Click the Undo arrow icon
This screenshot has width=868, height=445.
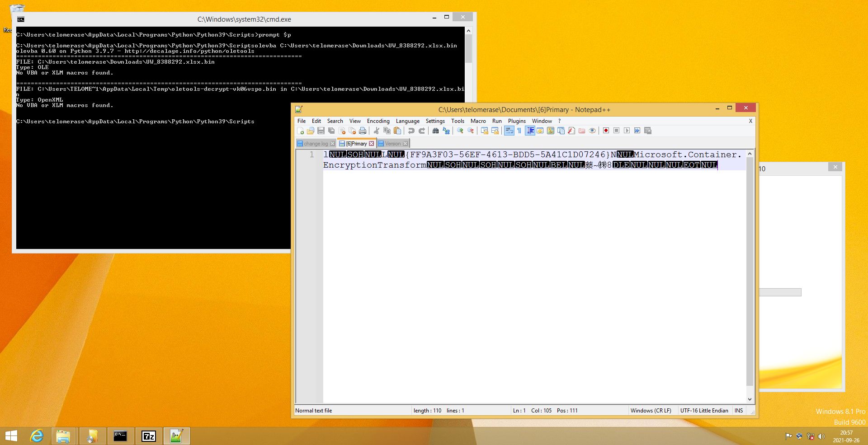tap(411, 131)
